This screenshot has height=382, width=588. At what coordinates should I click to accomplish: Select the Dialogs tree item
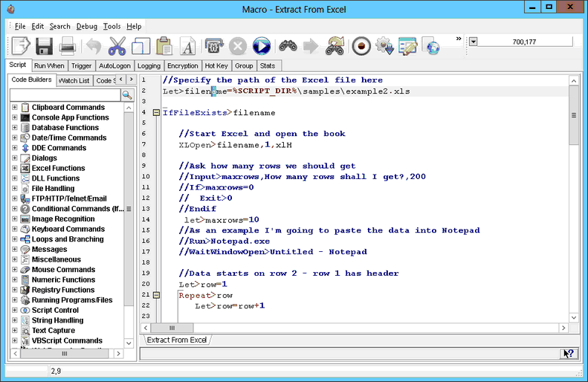45,158
